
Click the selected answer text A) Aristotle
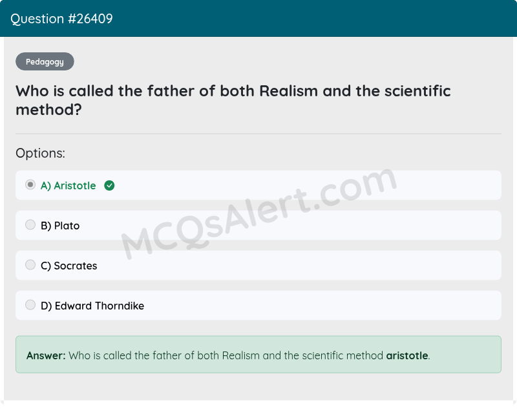67,185
